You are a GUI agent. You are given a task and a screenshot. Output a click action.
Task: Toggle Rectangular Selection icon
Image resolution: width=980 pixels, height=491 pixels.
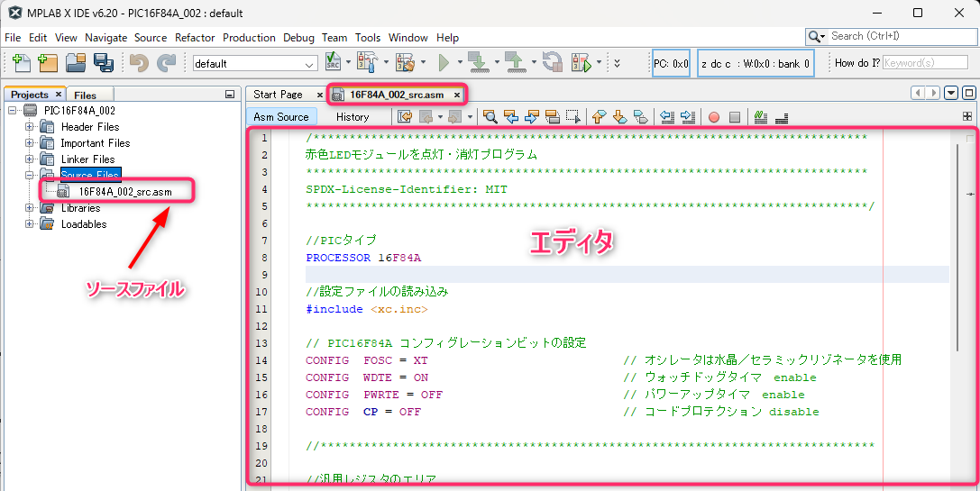tap(573, 117)
